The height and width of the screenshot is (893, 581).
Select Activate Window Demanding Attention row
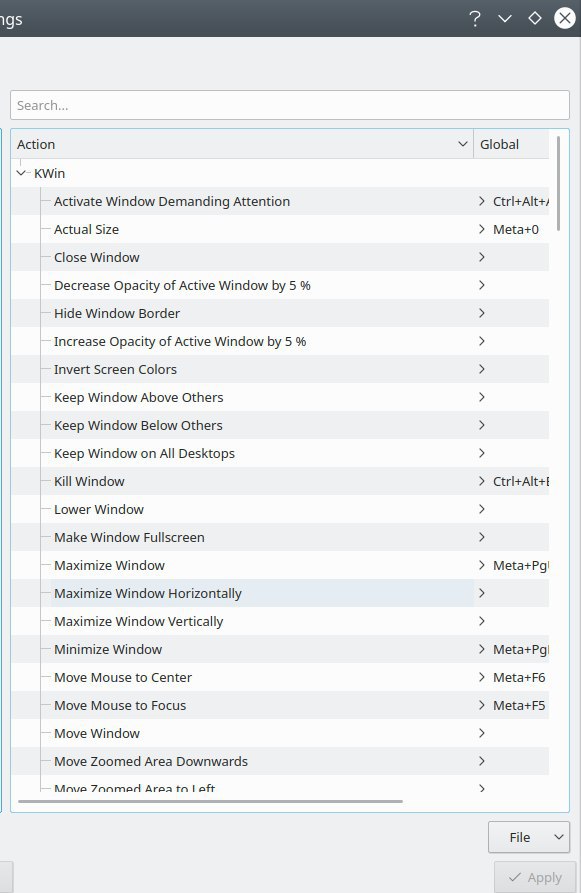[172, 201]
